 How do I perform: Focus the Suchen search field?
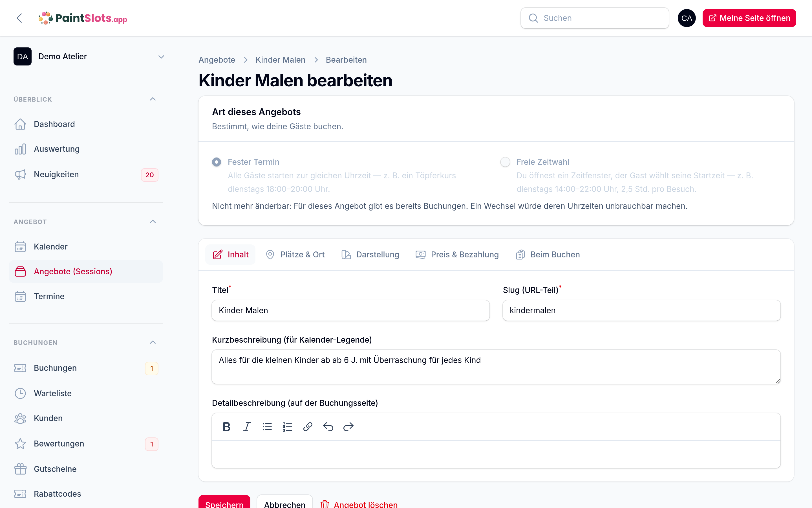pyautogui.click(x=595, y=18)
